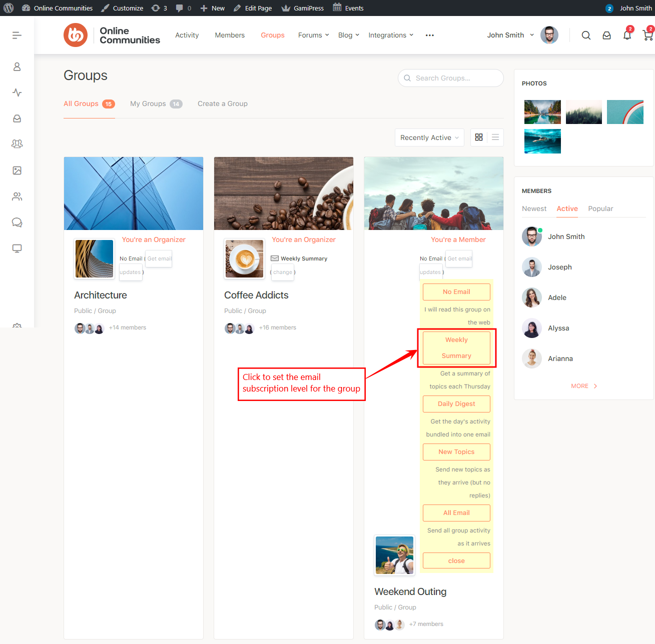The width and height of the screenshot is (655, 644).
Task: Switch to the My Groups tab
Action: [156, 103]
